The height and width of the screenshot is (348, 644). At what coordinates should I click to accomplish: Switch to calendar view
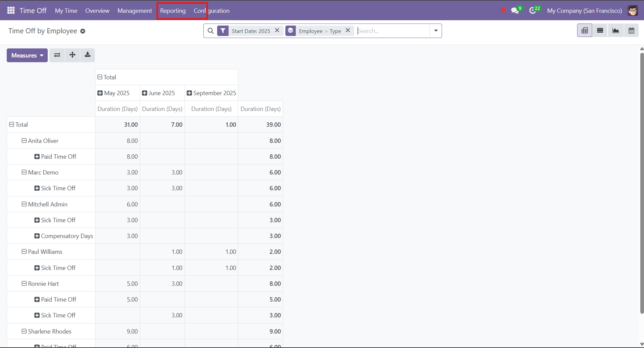[632, 30]
